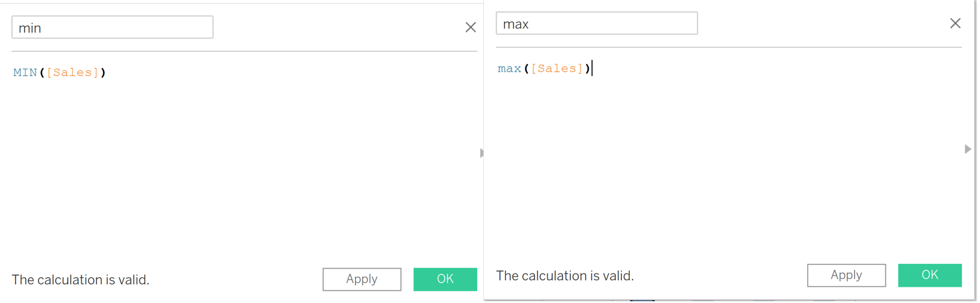This screenshot has width=980, height=303.
Task: Click validity status message in min dialog
Action: (x=81, y=280)
